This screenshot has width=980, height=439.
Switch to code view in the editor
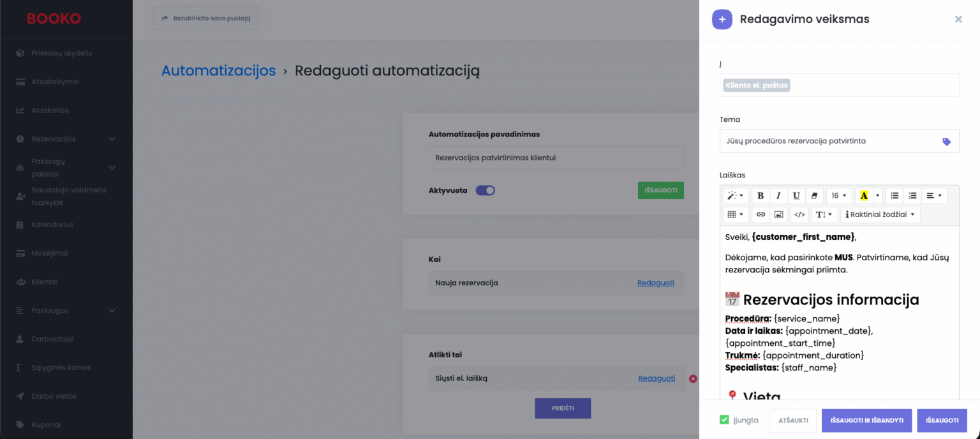pos(799,214)
